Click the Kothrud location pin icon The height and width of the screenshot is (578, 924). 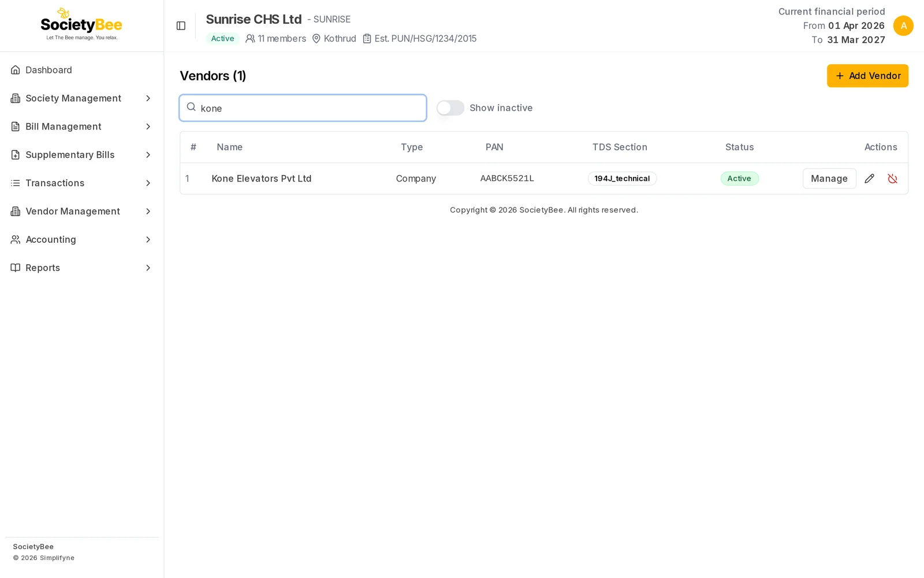point(316,39)
